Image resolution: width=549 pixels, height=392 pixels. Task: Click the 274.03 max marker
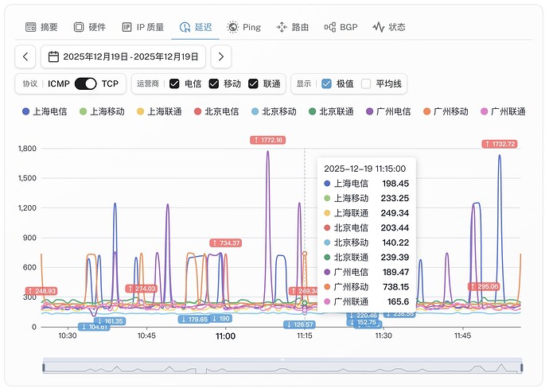pyautogui.click(x=142, y=289)
